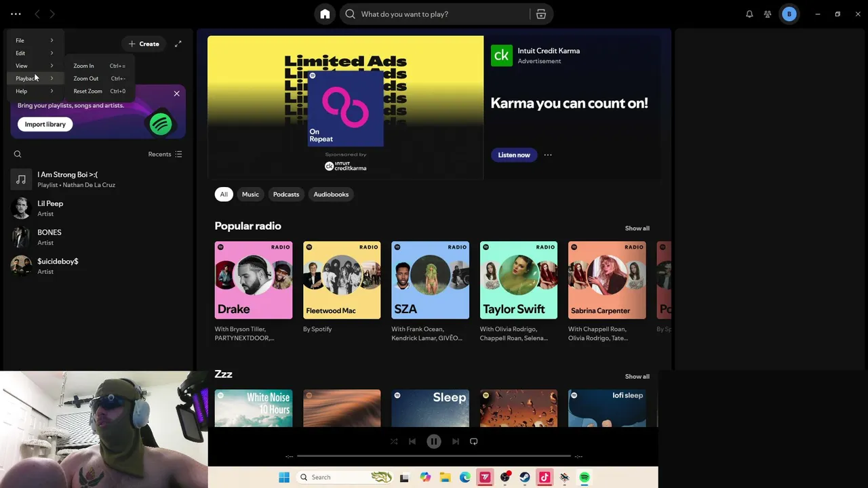This screenshot has height=488, width=868.
Task: Skip to previous track
Action: click(x=412, y=441)
